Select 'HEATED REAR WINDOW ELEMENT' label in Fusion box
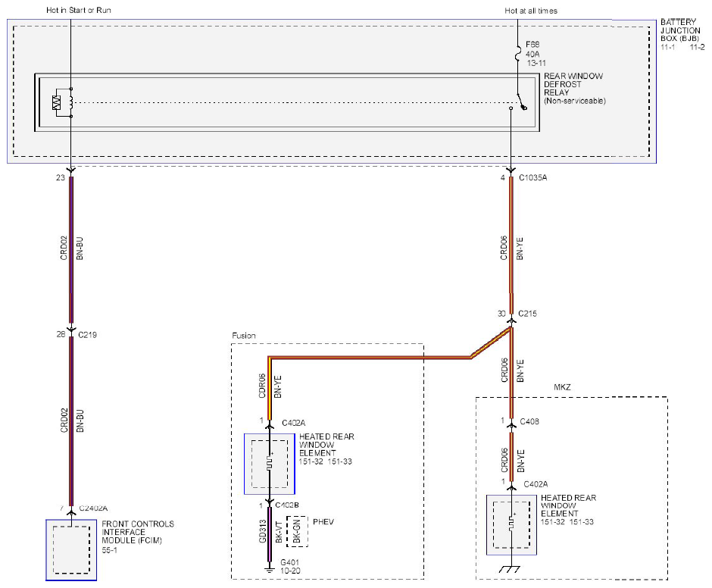 (326, 445)
